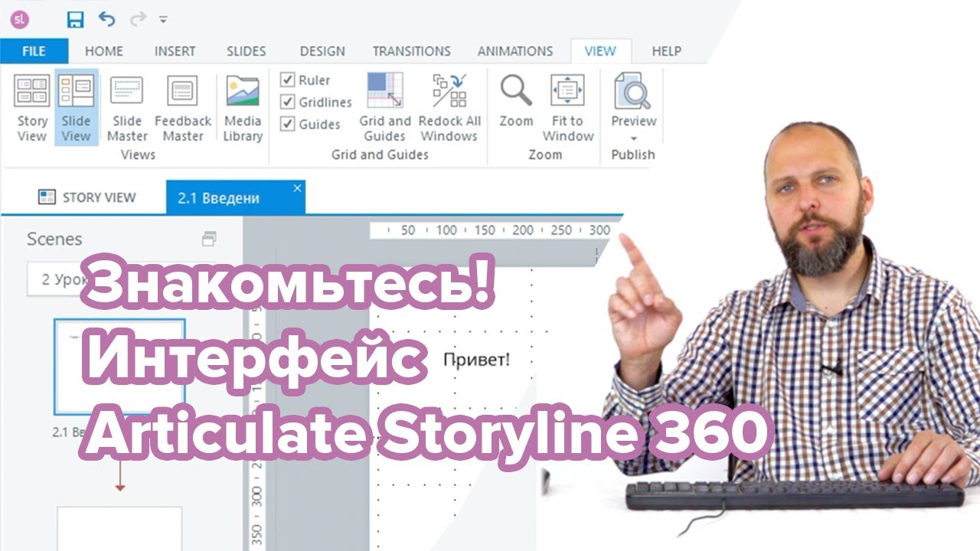Switch to the SLIDES ribbon tab

[x=247, y=51]
